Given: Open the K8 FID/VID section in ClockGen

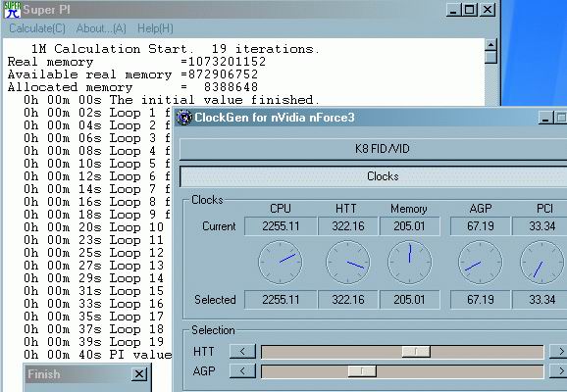Looking at the screenshot, I should [373, 149].
